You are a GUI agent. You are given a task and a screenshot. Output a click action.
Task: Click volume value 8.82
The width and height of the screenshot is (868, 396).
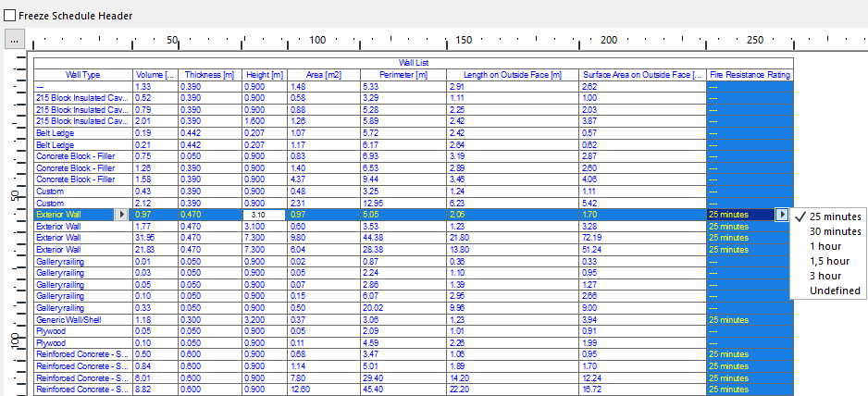click(x=143, y=390)
